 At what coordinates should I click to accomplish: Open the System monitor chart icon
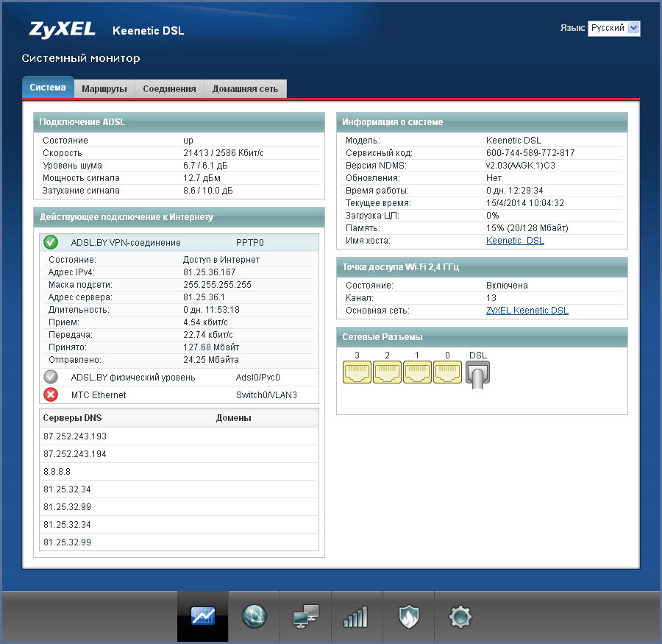[x=202, y=616]
